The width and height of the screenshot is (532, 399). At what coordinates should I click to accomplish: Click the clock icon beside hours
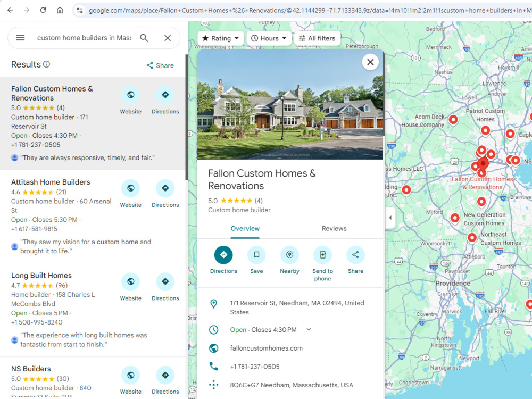[x=213, y=329]
